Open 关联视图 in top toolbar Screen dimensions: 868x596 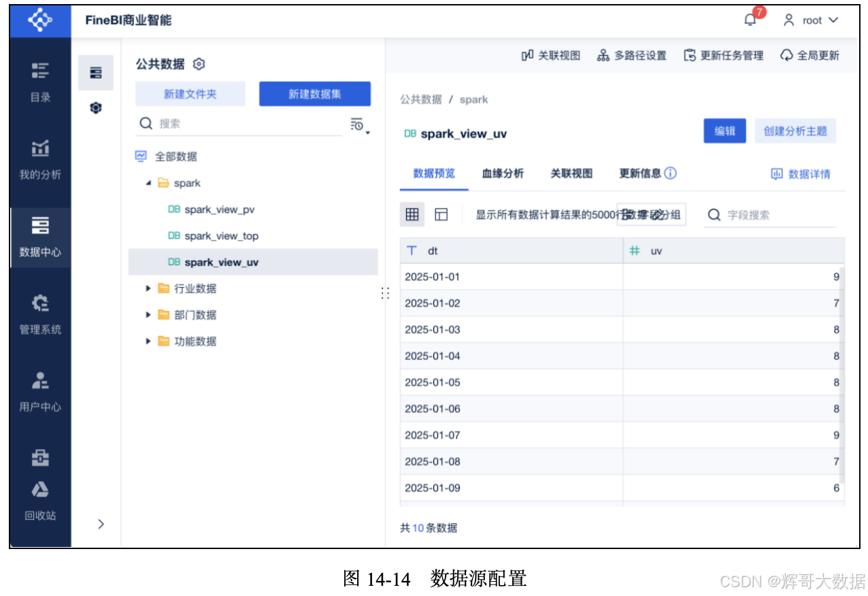pyautogui.click(x=551, y=56)
